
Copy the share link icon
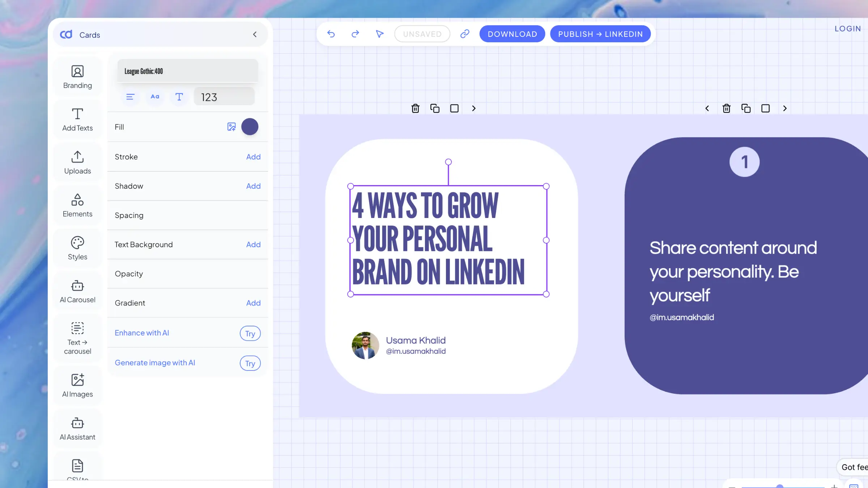[x=465, y=34]
